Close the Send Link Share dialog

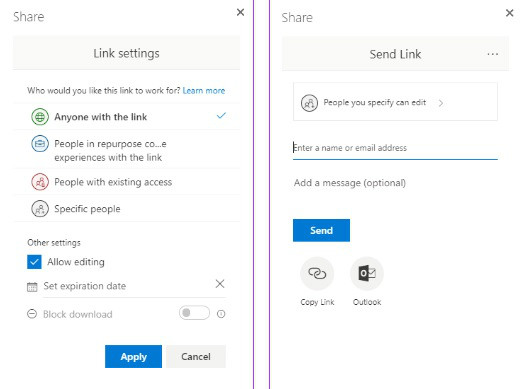pyautogui.click(x=509, y=13)
